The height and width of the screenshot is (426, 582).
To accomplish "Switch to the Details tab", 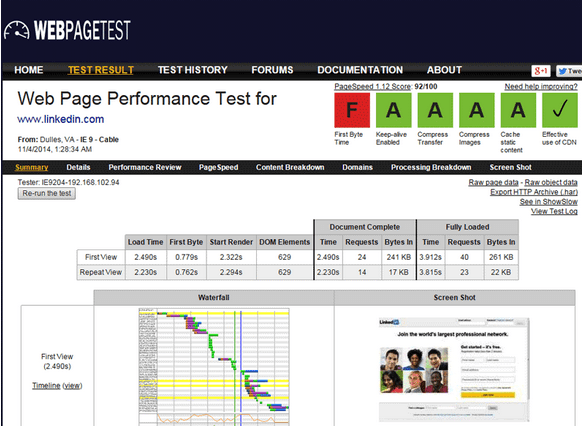I will pyautogui.click(x=78, y=167).
